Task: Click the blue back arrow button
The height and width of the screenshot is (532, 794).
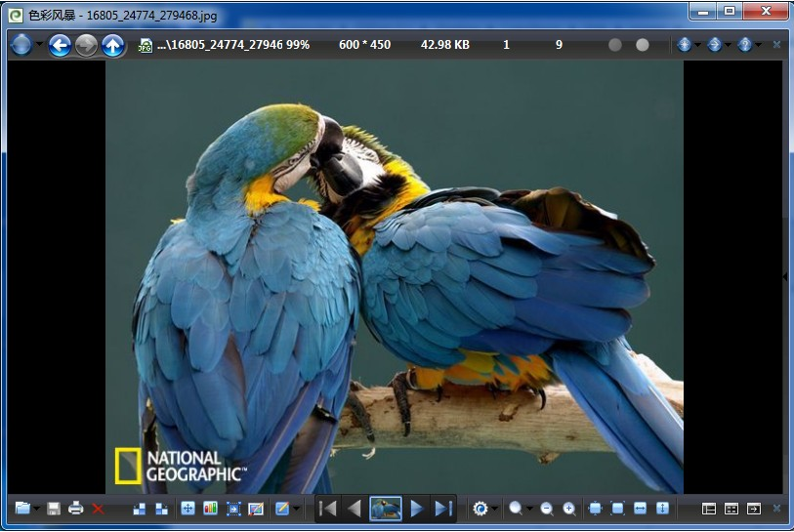Action: coord(60,45)
